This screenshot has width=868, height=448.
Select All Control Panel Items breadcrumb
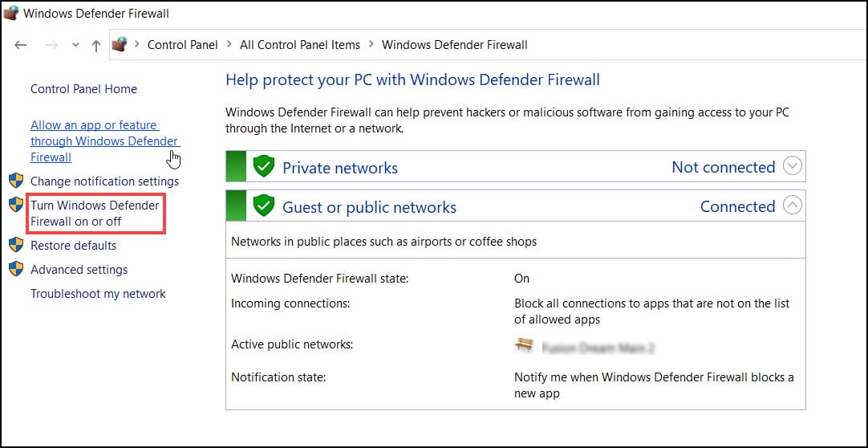tap(300, 45)
